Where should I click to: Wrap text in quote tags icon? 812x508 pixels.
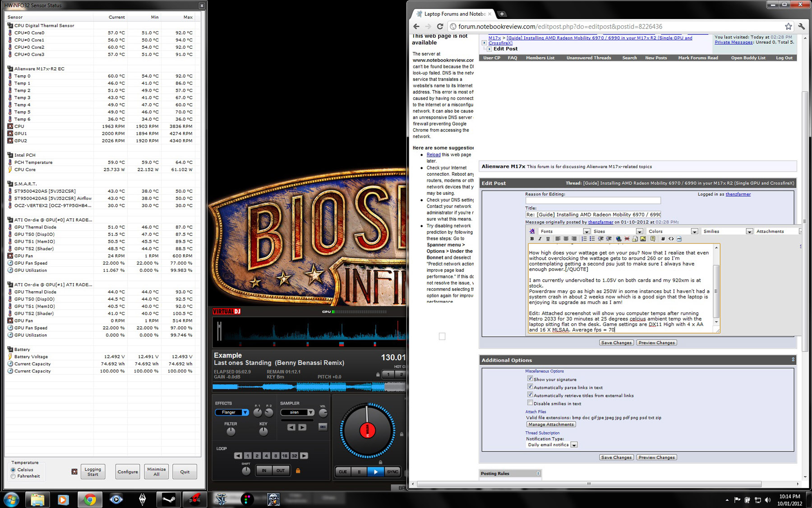653,239
